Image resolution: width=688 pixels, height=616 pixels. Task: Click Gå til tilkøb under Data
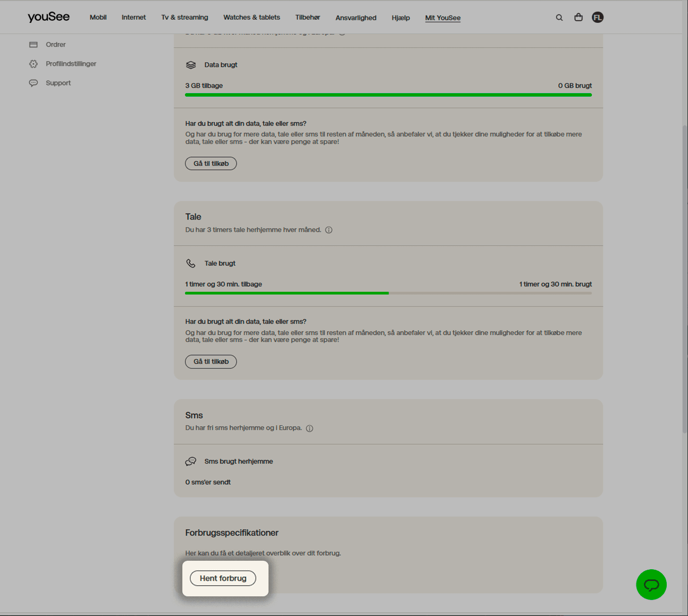[x=211, y=164]
